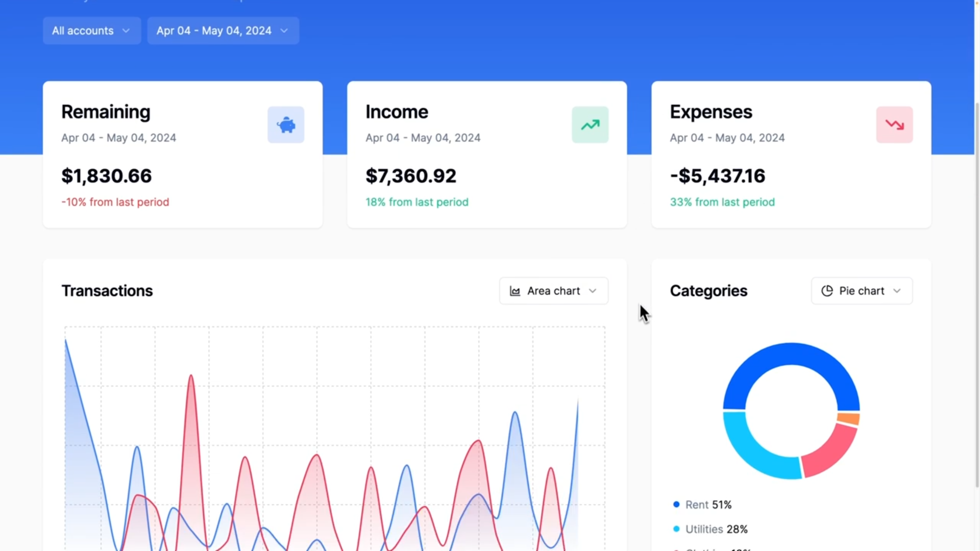Click the tallest red peak in Transactions chart
Screen dimensions: 980x551
(x=191, y=379)
